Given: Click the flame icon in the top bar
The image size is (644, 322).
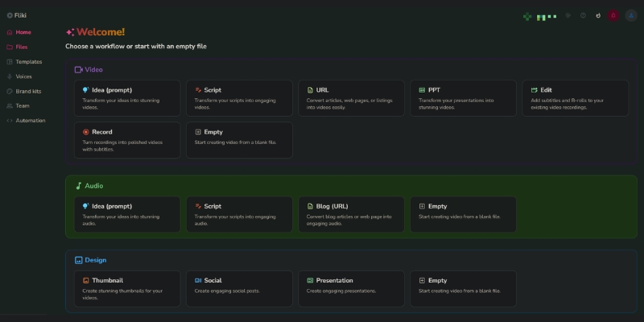Looking at the screenshot, I should pos(598,15).
